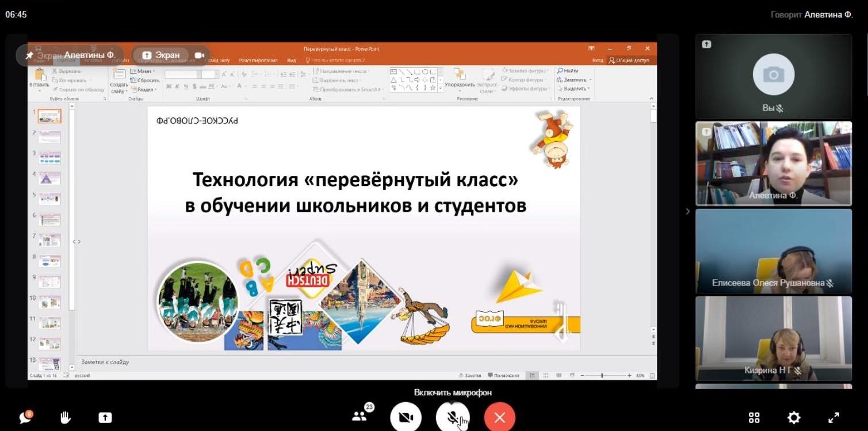Switch to Алевтина's camera view icon
868x431 pixels.
200,55
